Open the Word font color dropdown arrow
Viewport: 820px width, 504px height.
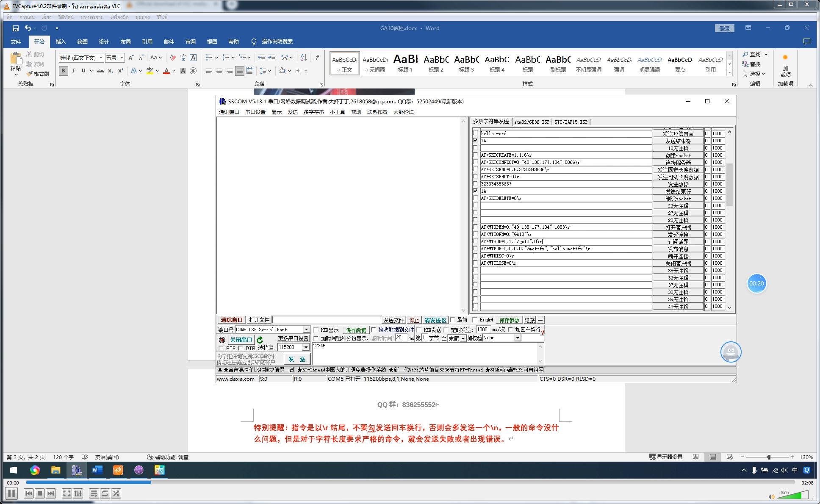[x=174, y=71]
